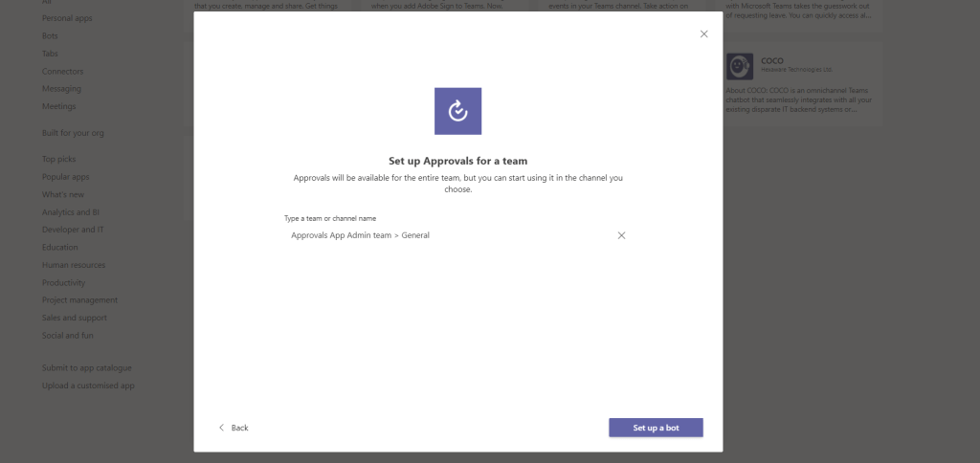980x463 pixels.
Task: Select the Bots category
Action: tap(50, 35)
